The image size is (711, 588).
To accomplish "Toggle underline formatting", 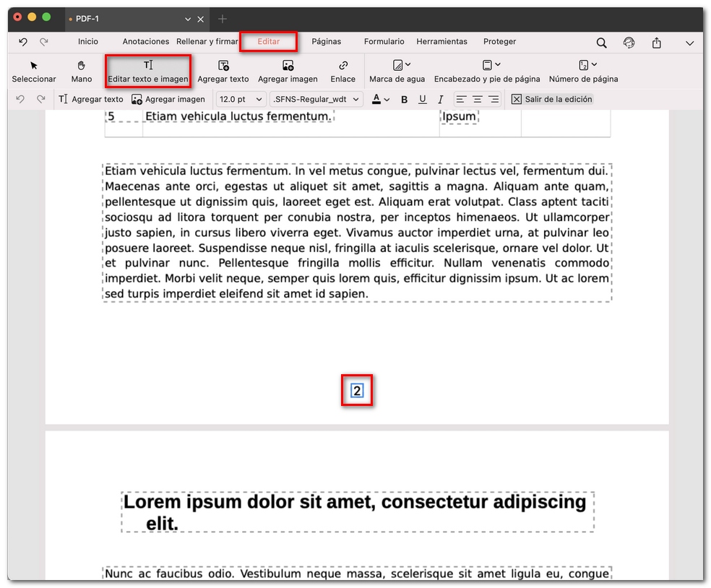I will coord(422,99).
